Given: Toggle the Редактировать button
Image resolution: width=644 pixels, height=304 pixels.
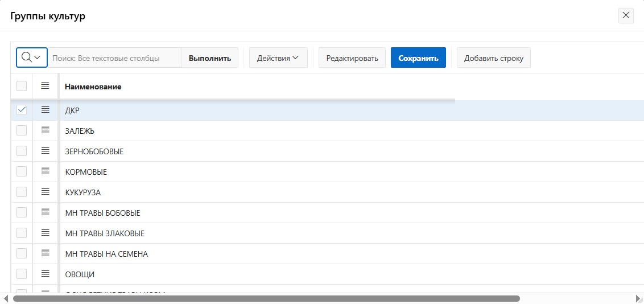Looking at the screenshot, I should [x=352, y=58].
